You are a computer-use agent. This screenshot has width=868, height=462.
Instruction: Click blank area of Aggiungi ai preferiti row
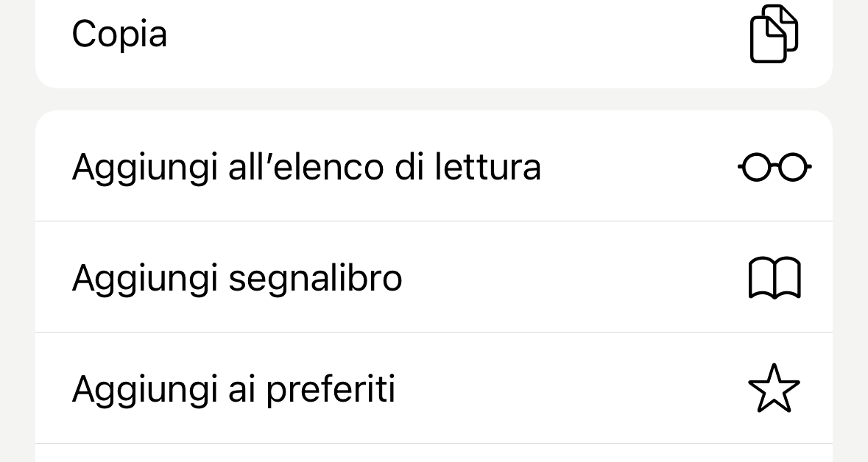(570, 388)
